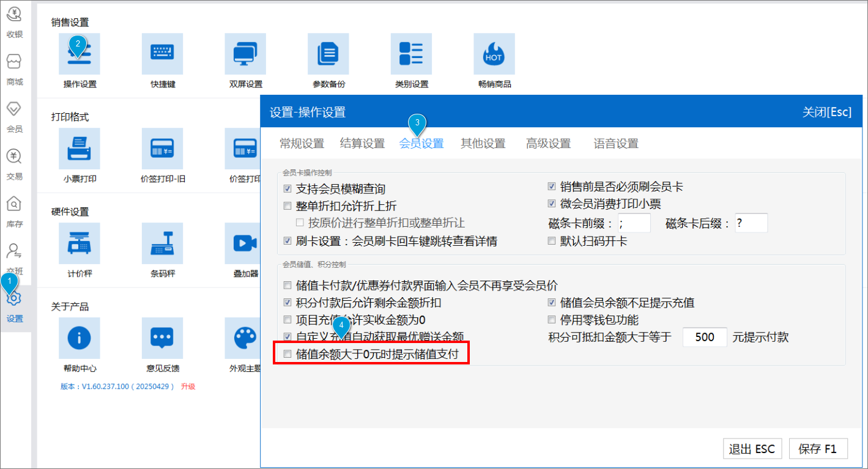Open the 双屏设置 dual screen icon
The height and width of the screenshot is (469, 868).
tap(245, 54)
